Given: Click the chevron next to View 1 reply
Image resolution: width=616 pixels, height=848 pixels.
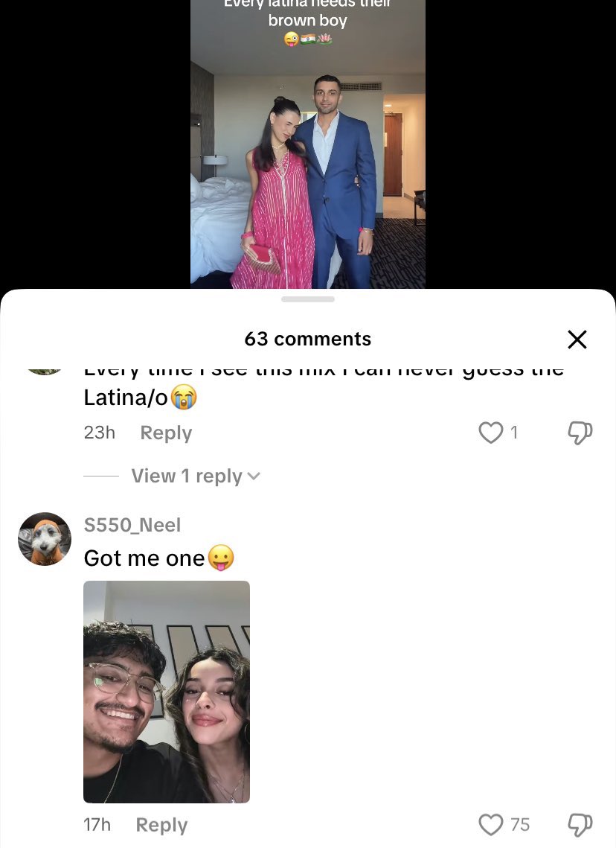Looking at the screenshot, I should [254, 476].
